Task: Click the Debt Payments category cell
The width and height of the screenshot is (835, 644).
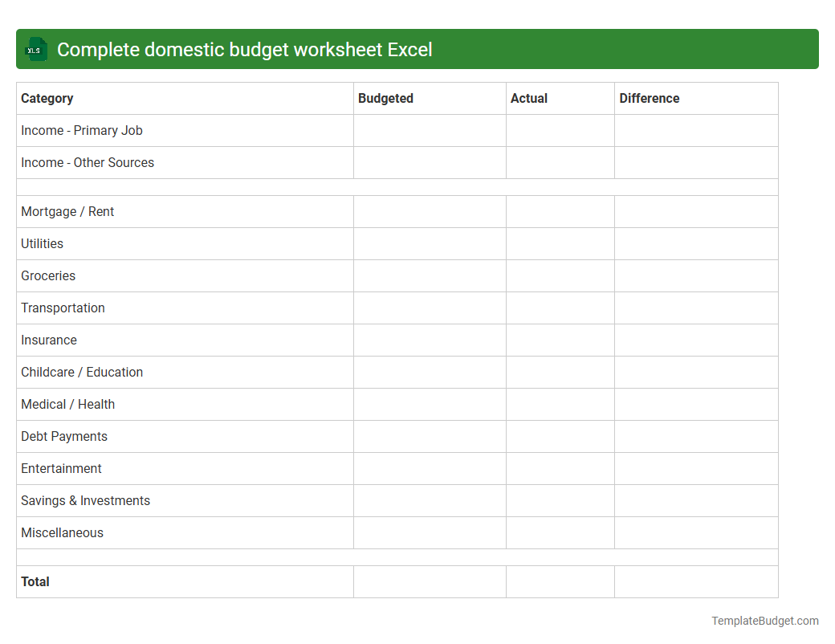Action: pyautogui.click(x=64, y=436)
